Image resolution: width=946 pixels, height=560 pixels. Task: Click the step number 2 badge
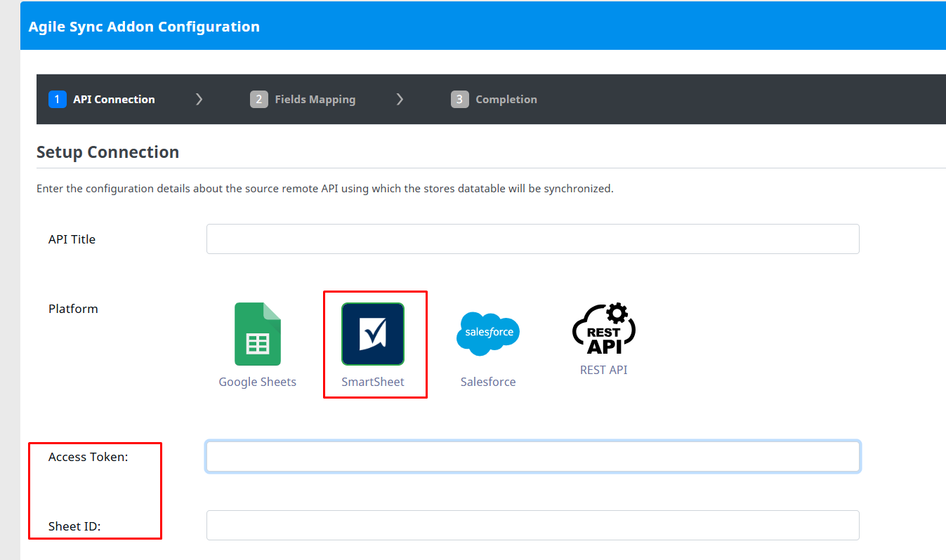tap(258, 100)
